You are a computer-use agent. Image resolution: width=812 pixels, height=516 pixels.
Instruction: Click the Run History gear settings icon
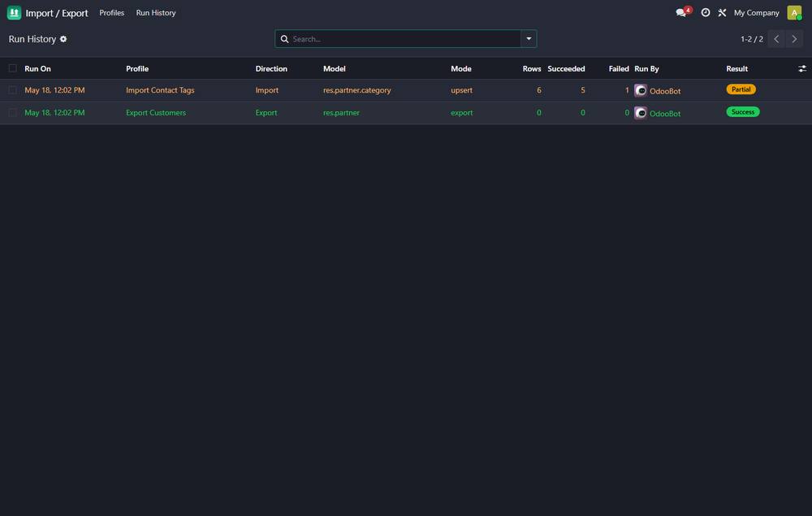coord(63,39)
